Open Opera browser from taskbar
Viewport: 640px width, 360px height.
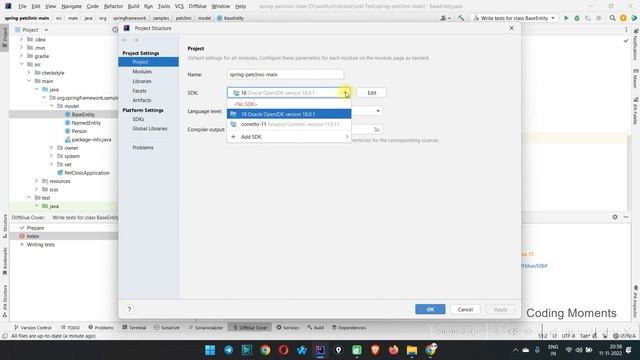[x=284, y=350]
